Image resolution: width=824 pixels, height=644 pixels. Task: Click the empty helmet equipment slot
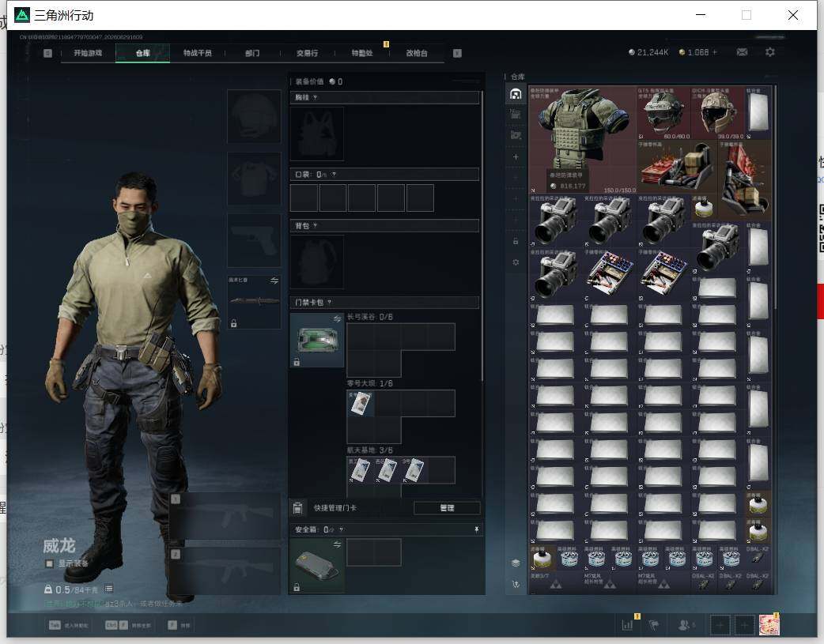pyautogui.click(x=254, y=116)
